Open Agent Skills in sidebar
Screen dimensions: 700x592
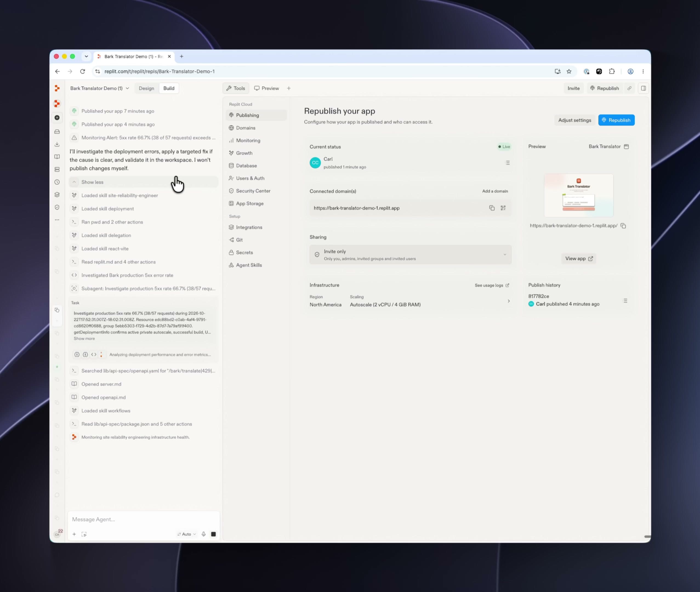[x=256, y=265]
